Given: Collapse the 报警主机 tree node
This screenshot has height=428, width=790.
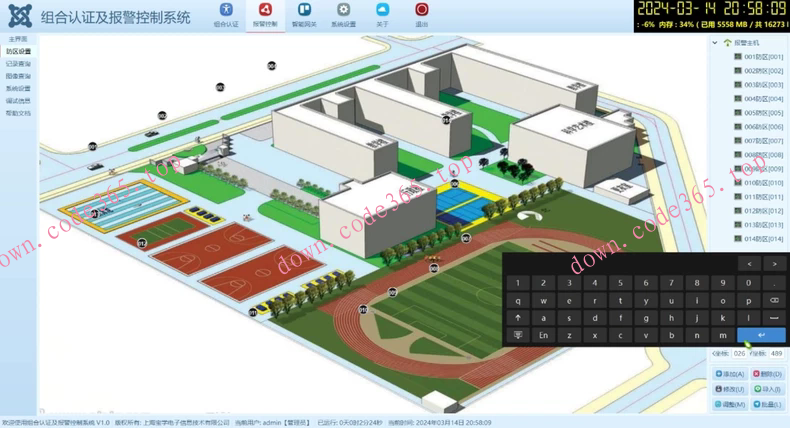Looking at the screenshot, I should [x=715, y=43].
